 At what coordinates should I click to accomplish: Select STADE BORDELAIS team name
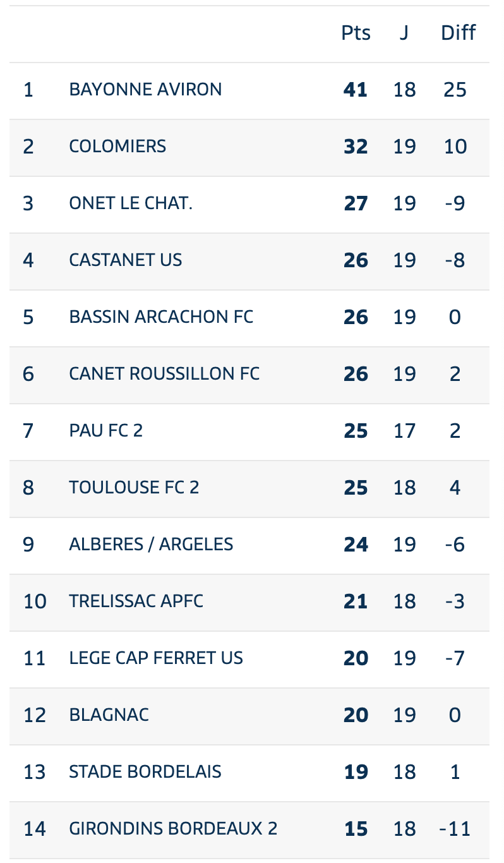coord(145,772)
